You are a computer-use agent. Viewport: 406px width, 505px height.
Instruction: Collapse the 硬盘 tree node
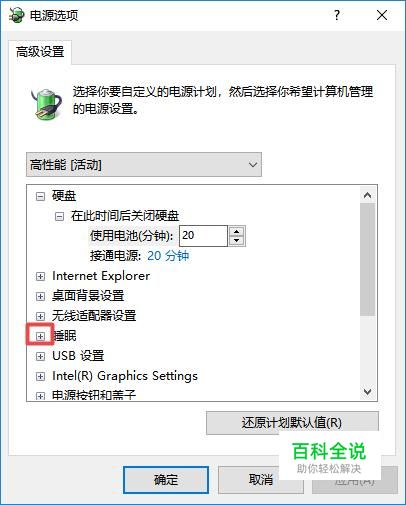click(40, 196)
